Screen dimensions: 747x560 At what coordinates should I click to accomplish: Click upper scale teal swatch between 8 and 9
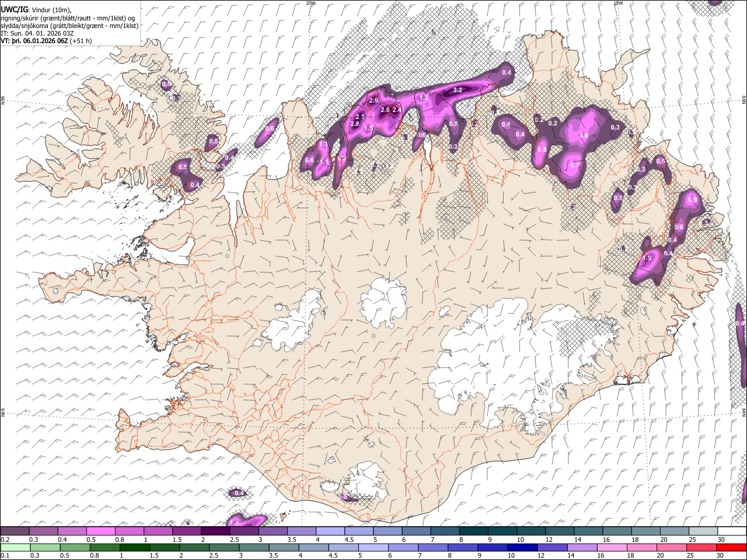coord(473,531)
